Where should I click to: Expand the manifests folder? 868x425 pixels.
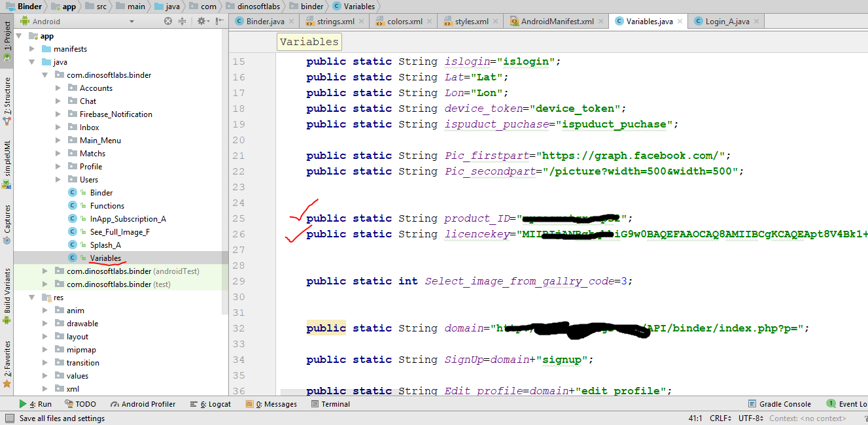(x=31, y=49)
